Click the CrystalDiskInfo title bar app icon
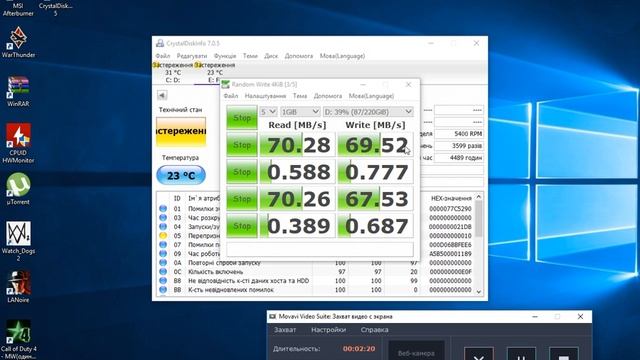This screenshot has height=360, width=640. coord(160,43)
